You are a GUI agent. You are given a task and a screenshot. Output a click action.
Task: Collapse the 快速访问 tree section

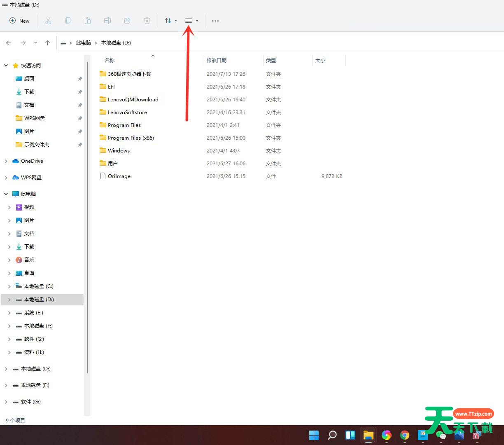[x=6, y=66]
